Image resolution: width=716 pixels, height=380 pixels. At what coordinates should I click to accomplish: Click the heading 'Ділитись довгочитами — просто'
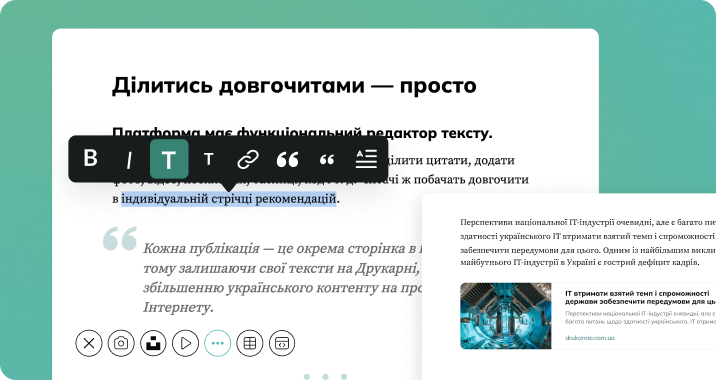click(x=294, y=85)
